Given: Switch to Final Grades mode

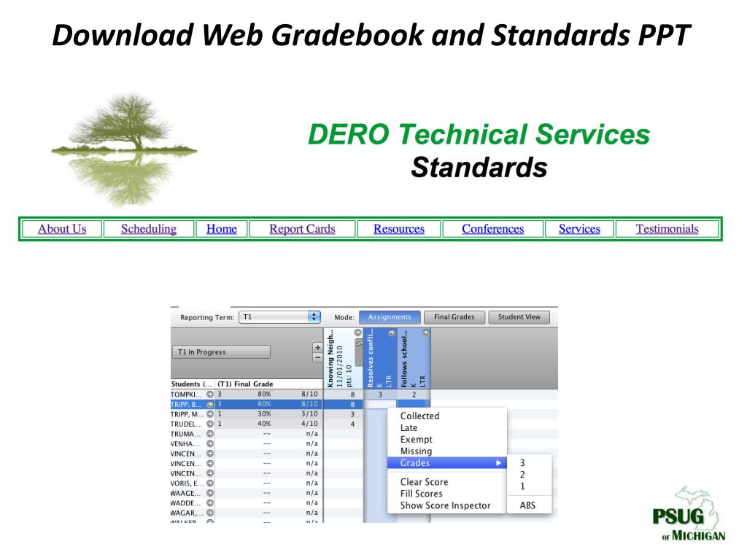Looking at the screenshot, I should click(x=454, y=317).
